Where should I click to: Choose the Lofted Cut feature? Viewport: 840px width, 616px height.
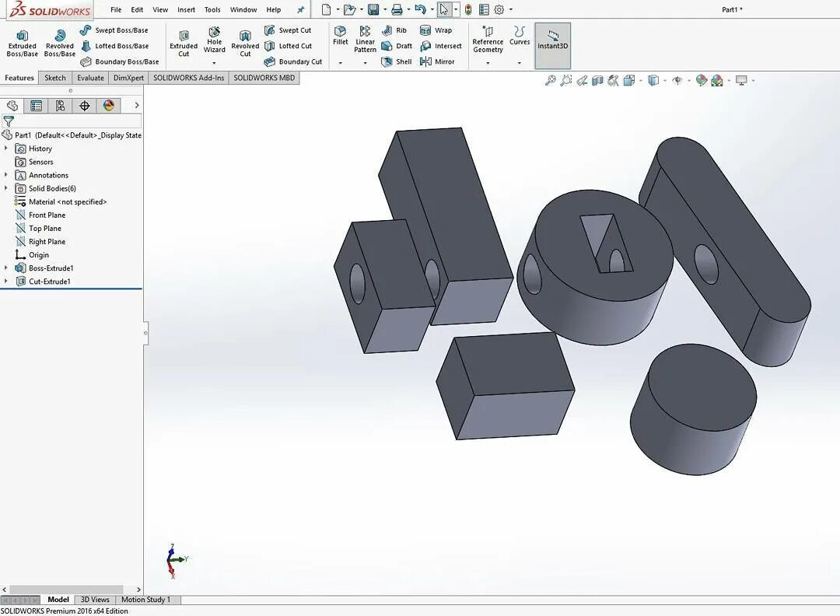tap(288, 46)
